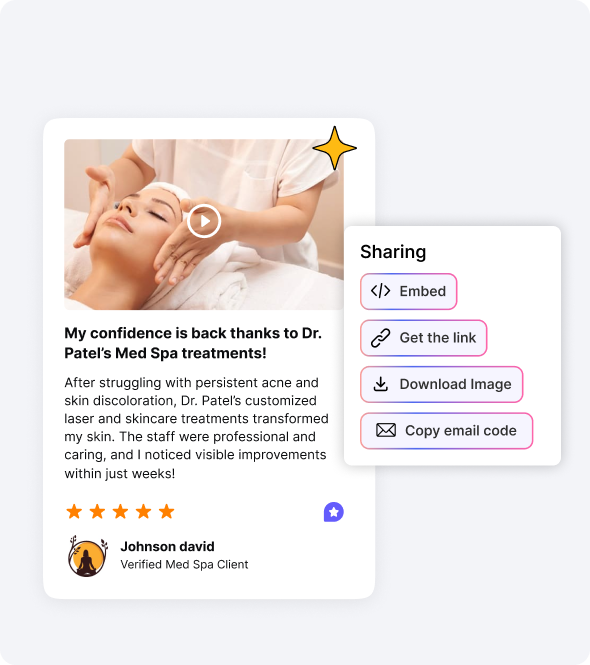Select the Download Image button
This screenshot has width=590, height=665.
click(442, 384)
